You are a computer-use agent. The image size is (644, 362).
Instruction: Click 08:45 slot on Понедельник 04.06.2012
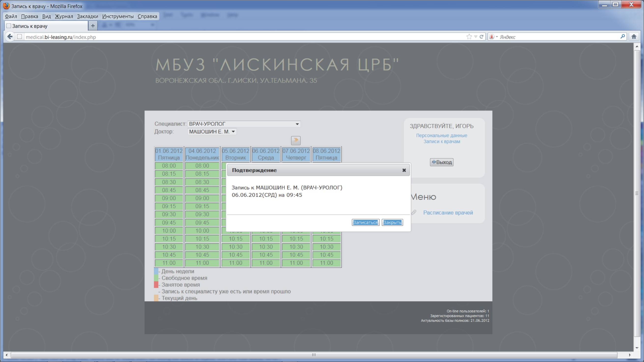[x=202, y=190]
